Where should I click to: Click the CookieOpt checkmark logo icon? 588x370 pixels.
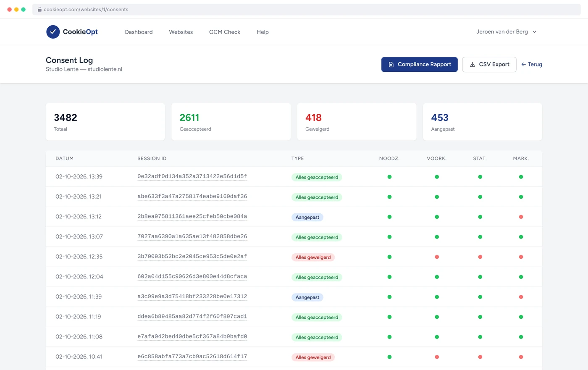pos(53,32)
